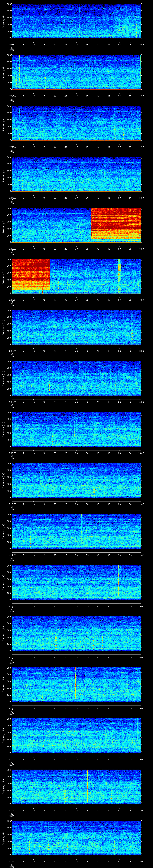Click the '9:12:00' start time label
The image size is (153, 868).
pyautogui.click(x=12, y=606)
